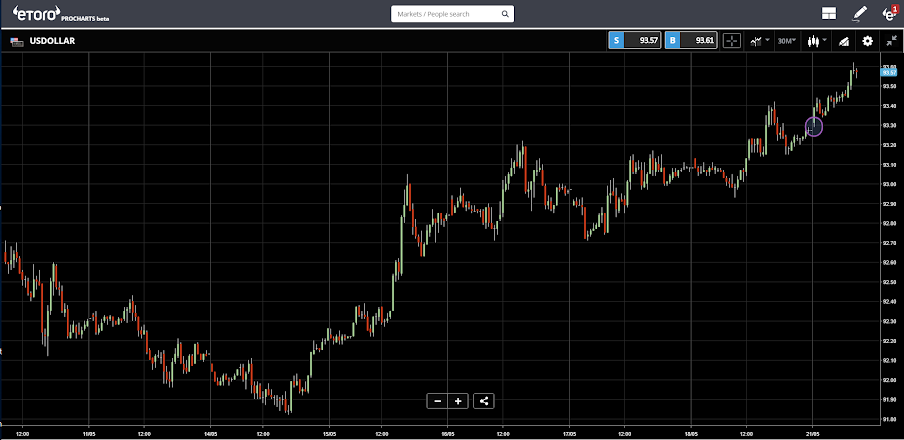Zoom in with the plus button
Image resolution: width=904 pixels, height=440 pixels.
coord(458,401)
